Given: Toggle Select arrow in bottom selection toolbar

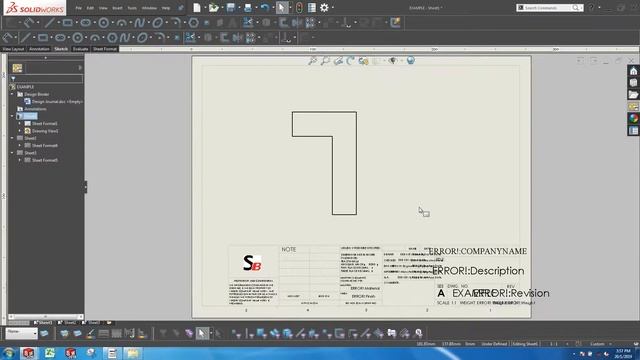Looking at the screenshot, I should (x=202, y=333).
